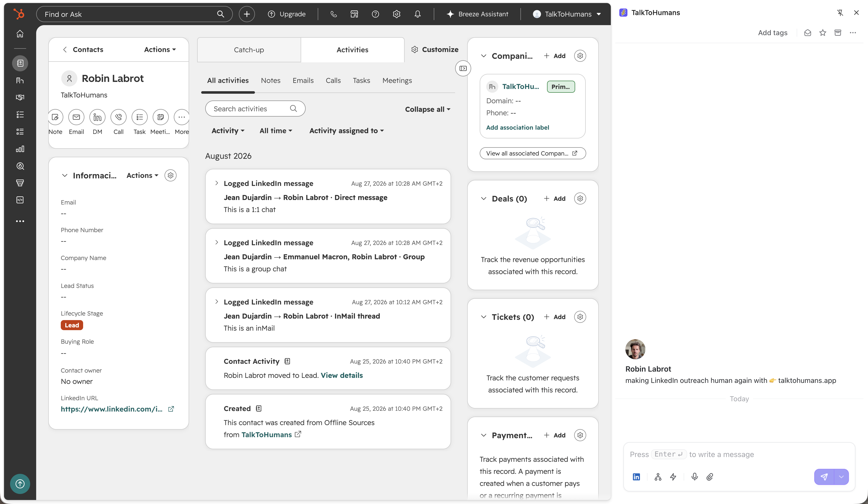Click in the Search activities field

click(255, 109)
